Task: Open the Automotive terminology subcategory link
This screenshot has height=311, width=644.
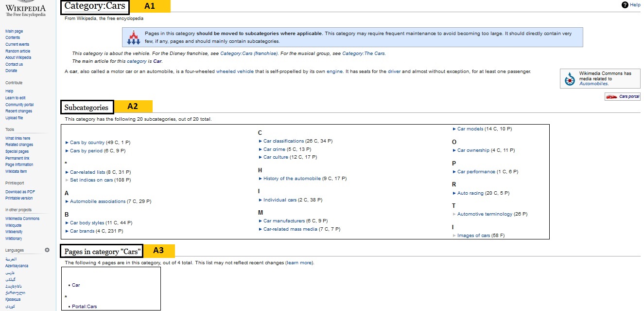Action: 485,214
